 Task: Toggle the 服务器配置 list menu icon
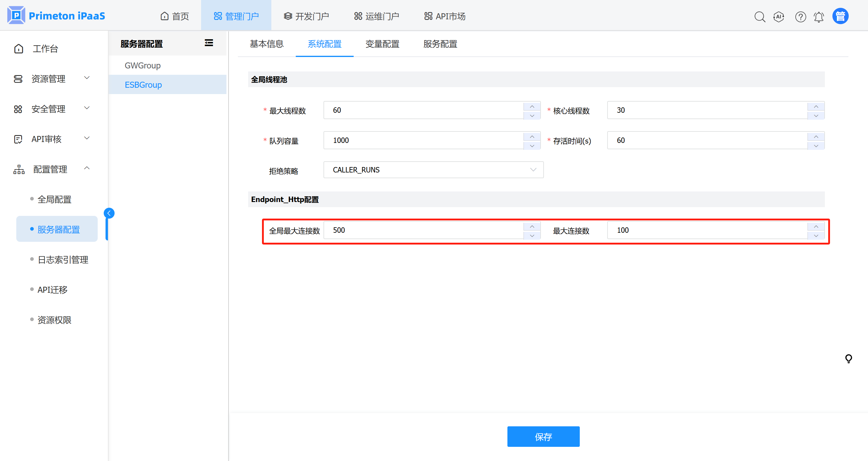click(x=209, y=43)
